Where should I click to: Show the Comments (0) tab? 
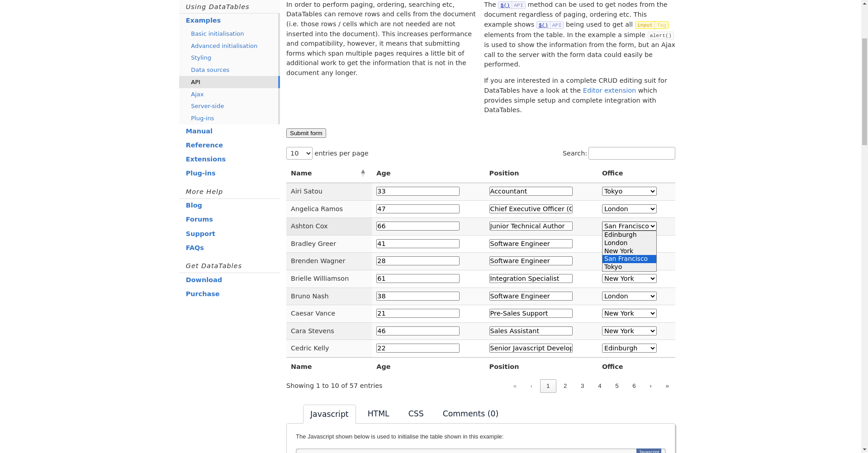click(470, 414)
